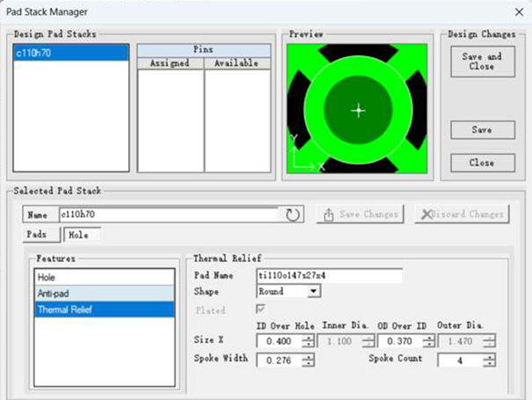Click the pad stack Name input field
The width and height of the screenshot is (532, 400).
(x=169, y=215)
